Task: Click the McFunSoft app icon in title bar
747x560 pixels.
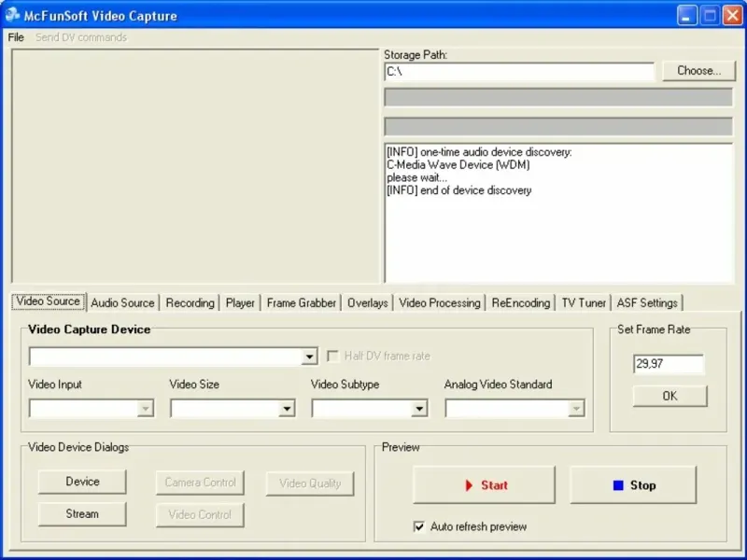Action: point(12,15)
